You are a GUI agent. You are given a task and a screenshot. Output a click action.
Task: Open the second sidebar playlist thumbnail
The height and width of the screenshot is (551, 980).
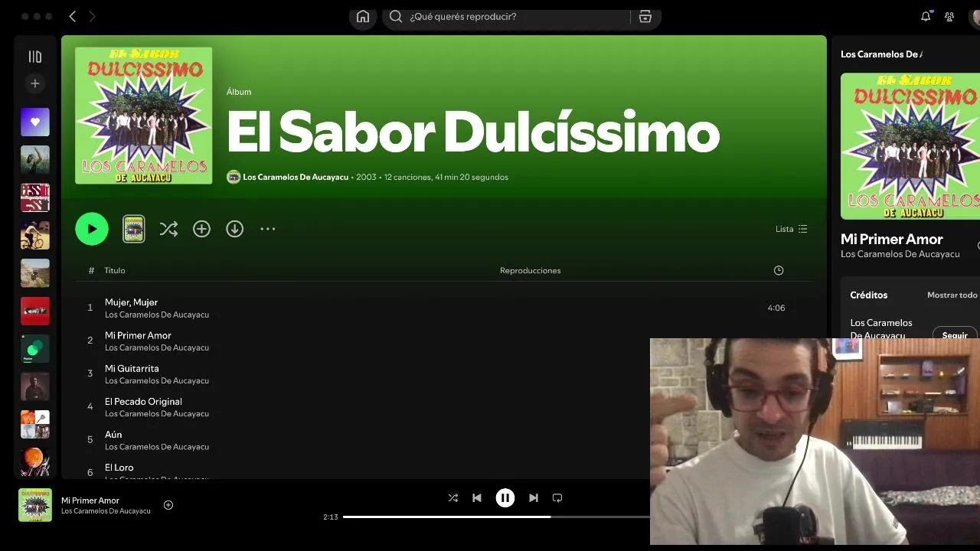pos(35,160)
